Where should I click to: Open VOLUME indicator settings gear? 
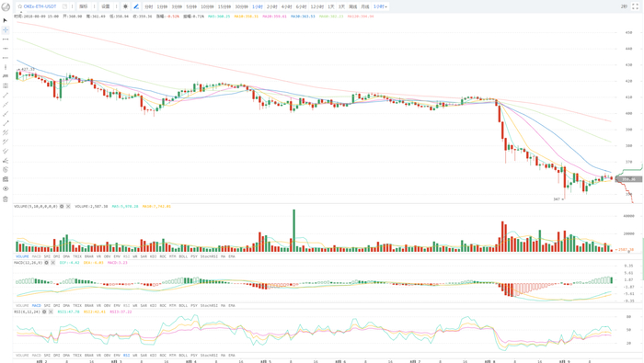pos(62,207)
